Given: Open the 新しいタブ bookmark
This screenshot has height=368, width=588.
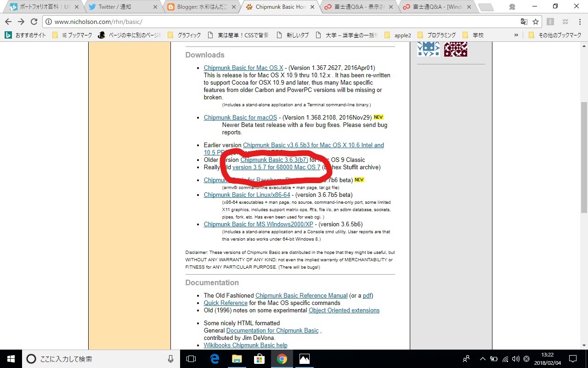Looking at the screenshot, I should (x=292, y=35).
